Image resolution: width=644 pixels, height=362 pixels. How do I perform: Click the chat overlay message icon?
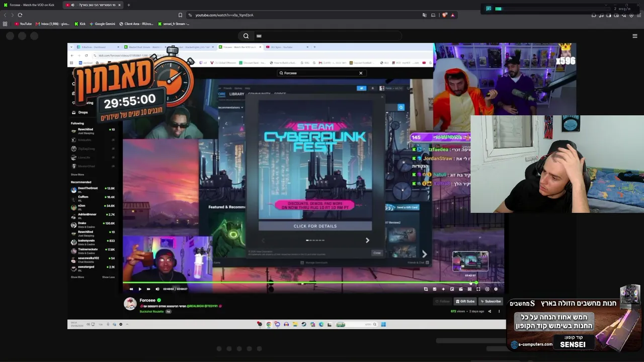click(489, 9)
